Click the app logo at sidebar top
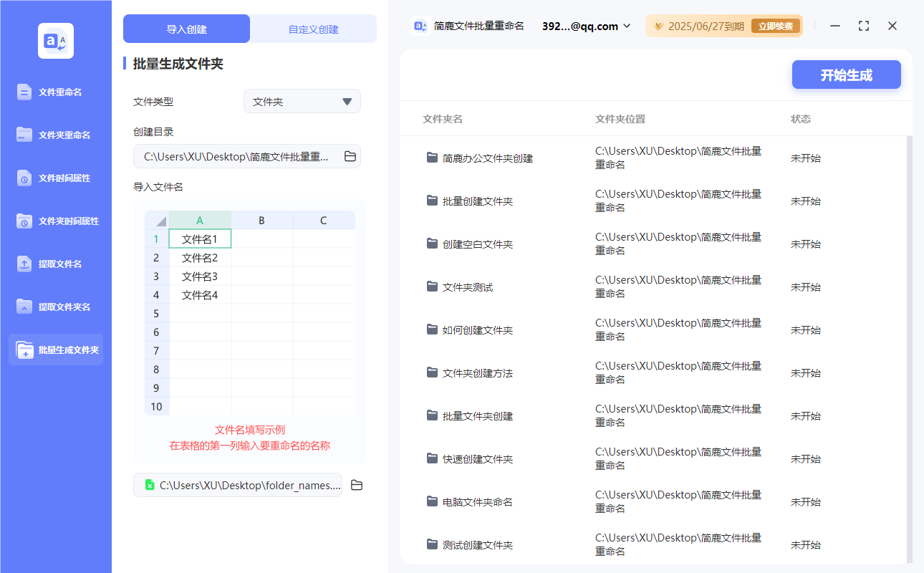Screen dimensions: 924x573 (56, 41)
